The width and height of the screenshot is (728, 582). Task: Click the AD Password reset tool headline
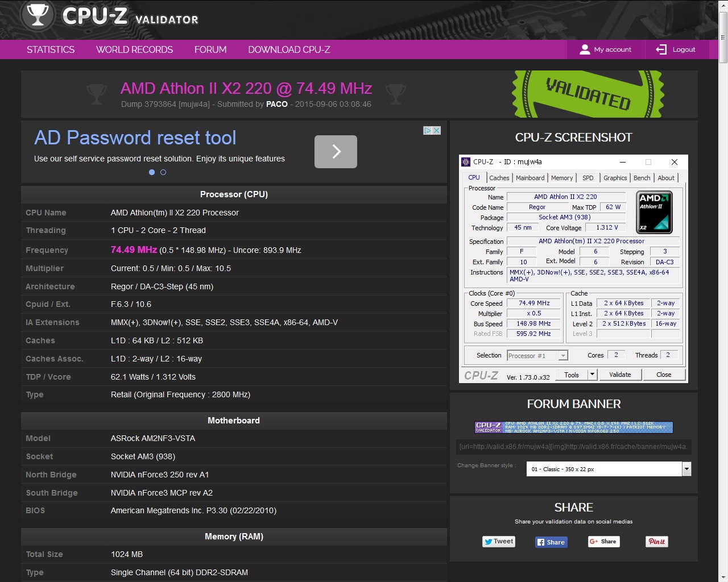(x=135, y=138)
